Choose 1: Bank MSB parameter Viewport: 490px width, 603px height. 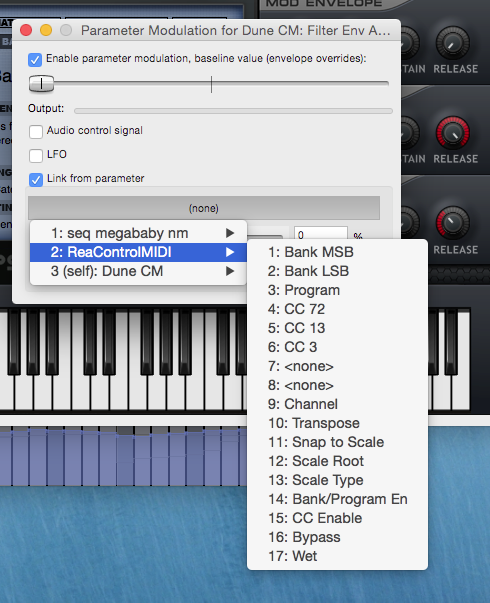pos(337,252)
